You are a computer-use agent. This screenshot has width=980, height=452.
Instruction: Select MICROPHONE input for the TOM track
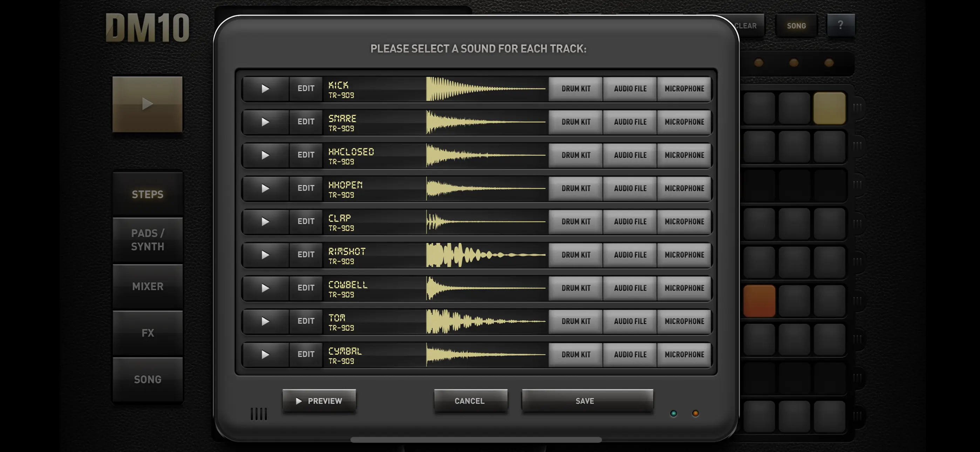click(684, 321)
